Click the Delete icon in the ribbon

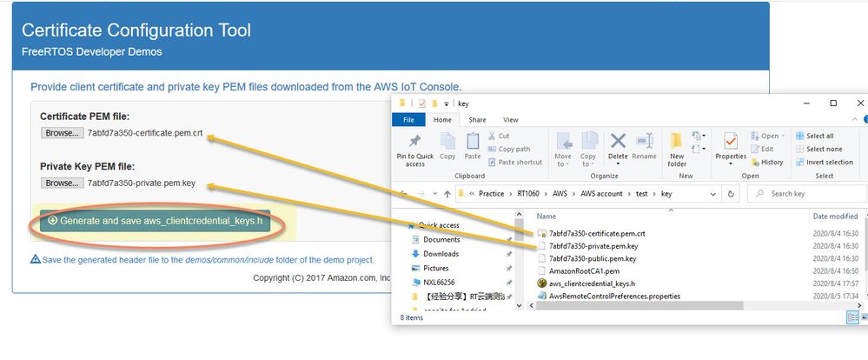click(618, 141)
